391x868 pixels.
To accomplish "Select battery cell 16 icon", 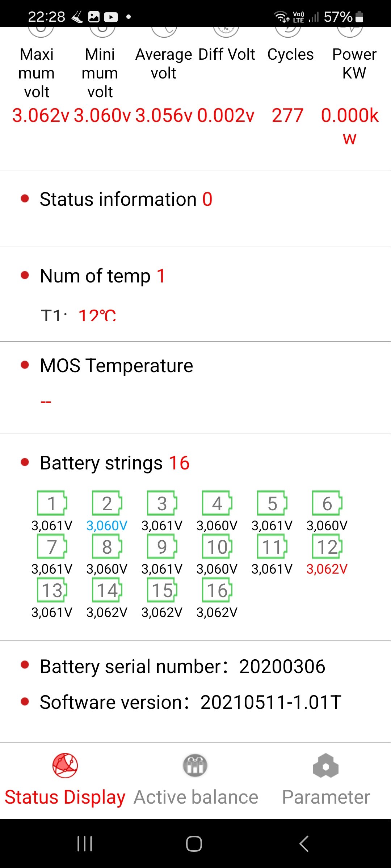I will [x=217, y=590].
